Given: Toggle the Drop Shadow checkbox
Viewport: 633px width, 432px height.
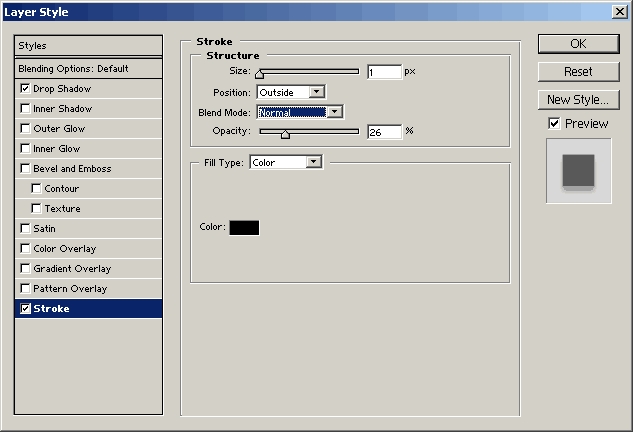Looking at the screenshot, I should coord(25,88).
